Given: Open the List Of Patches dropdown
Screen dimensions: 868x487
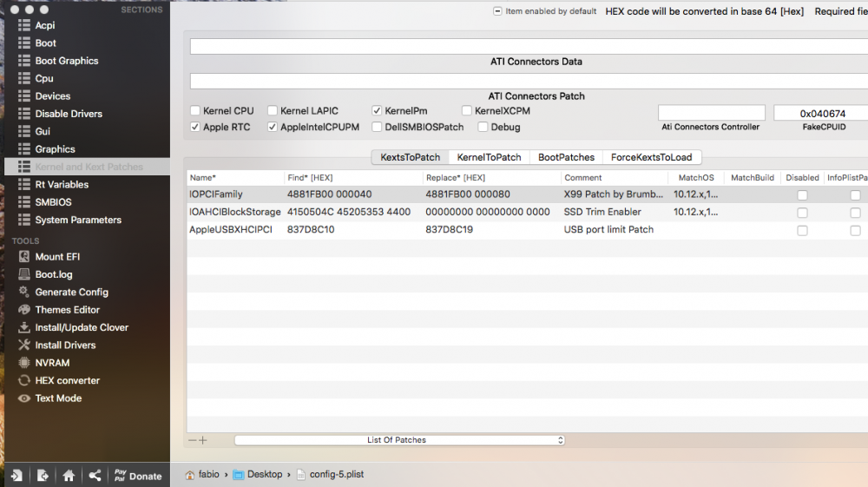Looking at the screenshot, I should 399,440.
